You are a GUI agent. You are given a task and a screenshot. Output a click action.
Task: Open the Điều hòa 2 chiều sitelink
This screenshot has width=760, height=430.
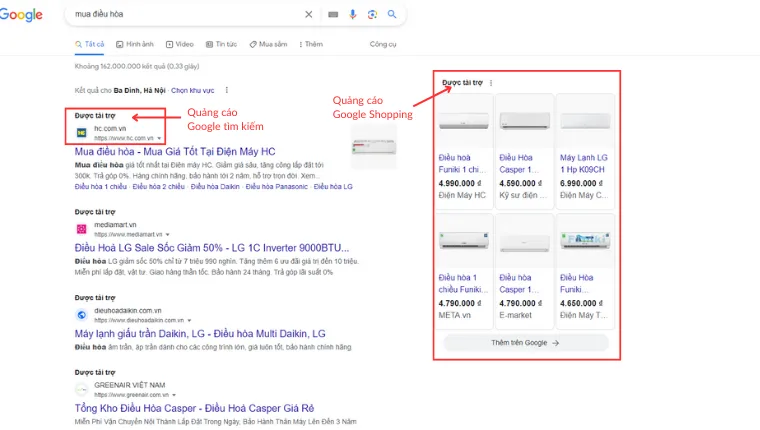pos(158,187)
